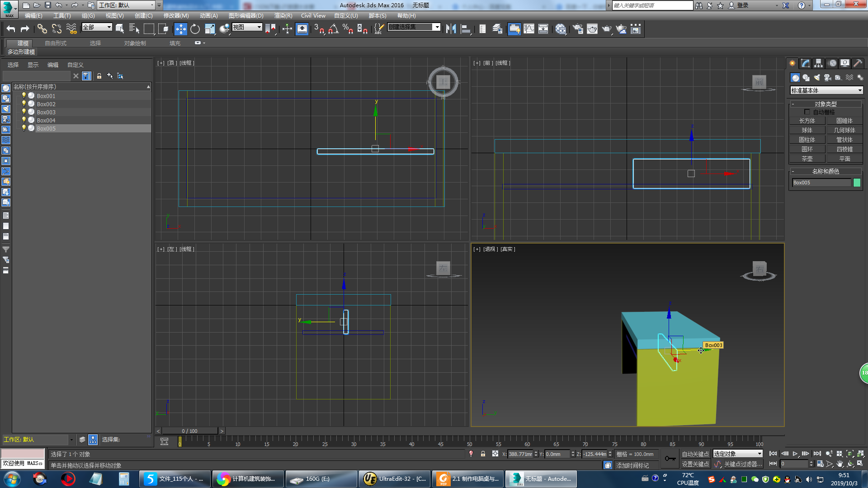Image resolution: width=868 pixels, height=488 pixels.
Task: Open the Windows Start button
Action: [x=12, y=479]
